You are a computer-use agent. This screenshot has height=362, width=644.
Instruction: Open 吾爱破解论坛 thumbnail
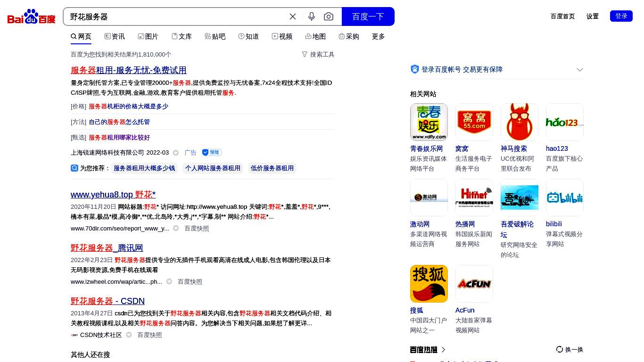[x=520, y=197]
